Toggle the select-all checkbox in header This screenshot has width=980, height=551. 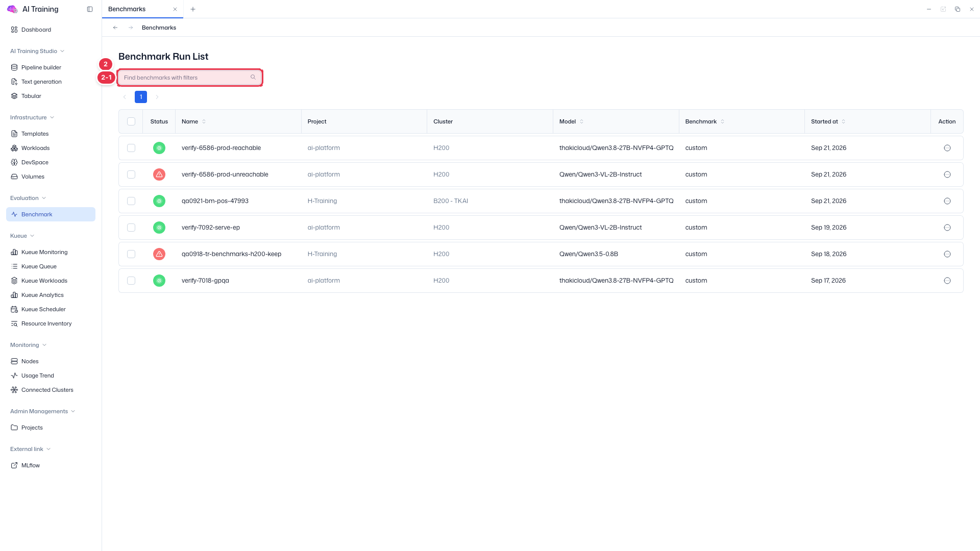point(131,121)
